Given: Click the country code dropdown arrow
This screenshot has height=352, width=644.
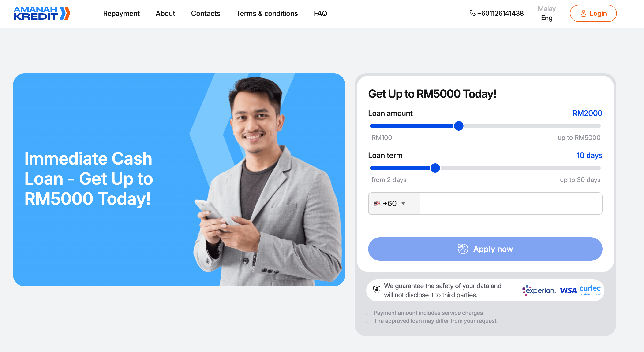Looking at the screenshot, I should tap(403, 203).
